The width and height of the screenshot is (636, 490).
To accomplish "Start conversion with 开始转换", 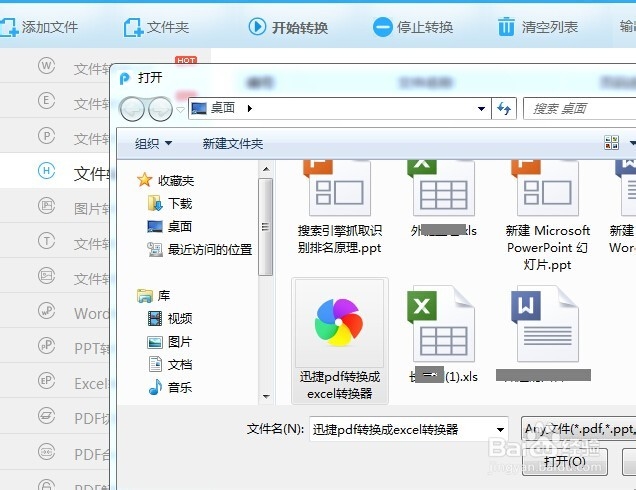I will (288, 27).
